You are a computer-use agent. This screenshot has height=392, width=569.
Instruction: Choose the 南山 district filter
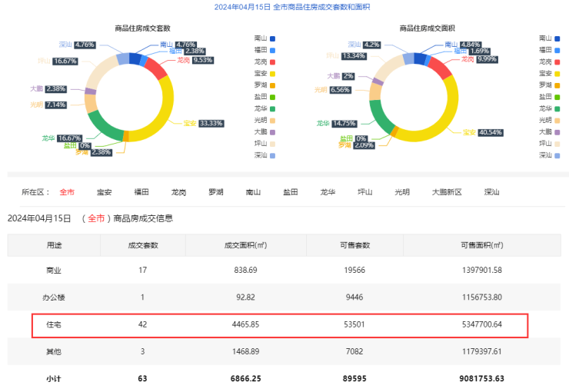click(254, 191)
